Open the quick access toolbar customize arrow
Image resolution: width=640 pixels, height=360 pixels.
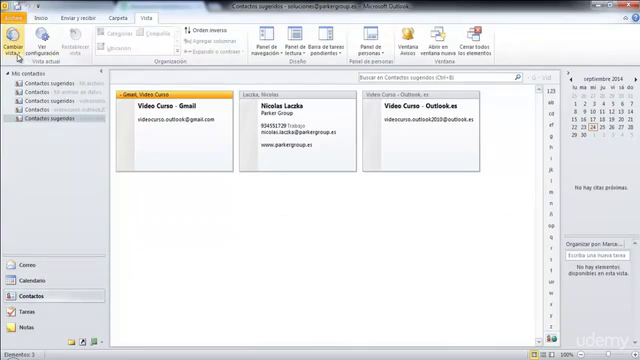38,6
